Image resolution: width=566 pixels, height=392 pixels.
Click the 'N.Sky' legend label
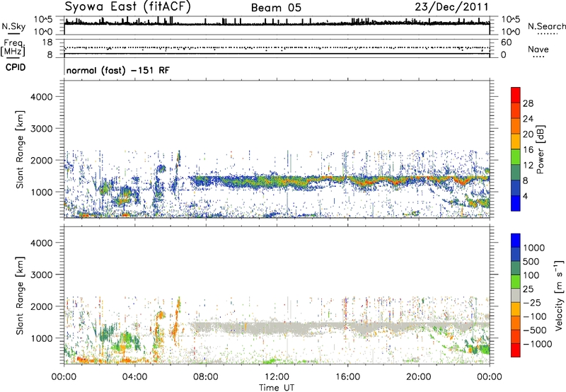coord(13,26)
